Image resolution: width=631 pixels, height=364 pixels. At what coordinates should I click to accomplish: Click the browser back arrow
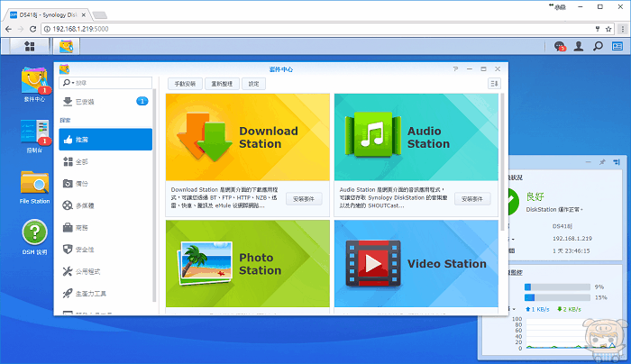pos(8,29)
